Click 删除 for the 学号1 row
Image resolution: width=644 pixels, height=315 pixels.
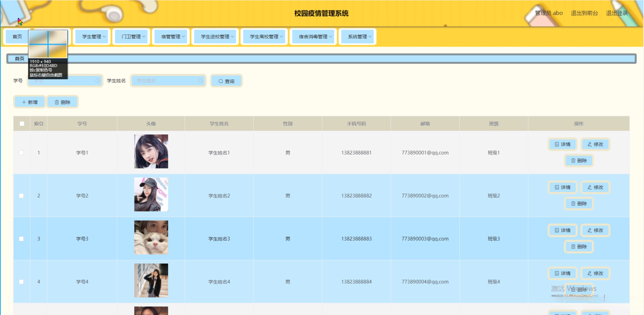(x=579, y=161)
